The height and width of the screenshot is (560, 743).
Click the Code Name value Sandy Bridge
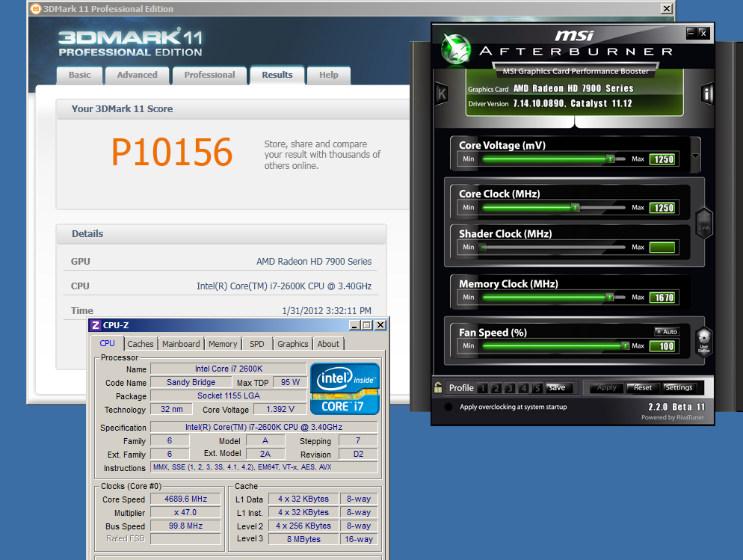[x=191, y=382]
